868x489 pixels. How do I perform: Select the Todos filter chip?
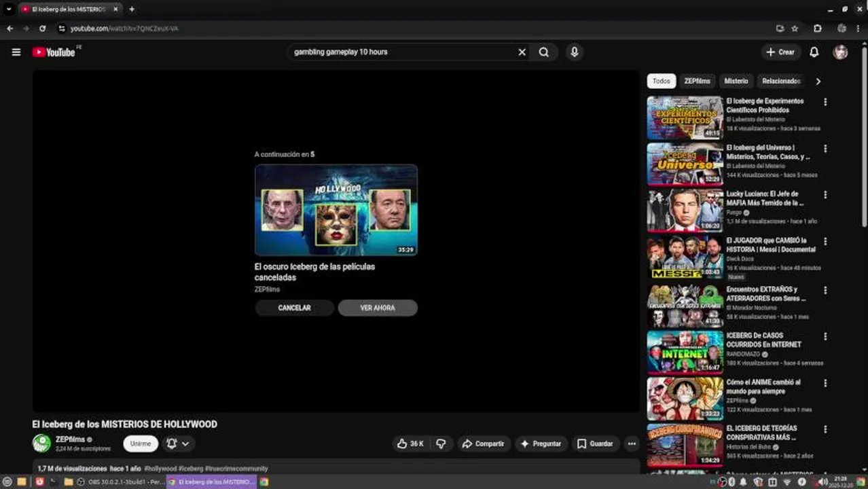[x=662, y=81]
